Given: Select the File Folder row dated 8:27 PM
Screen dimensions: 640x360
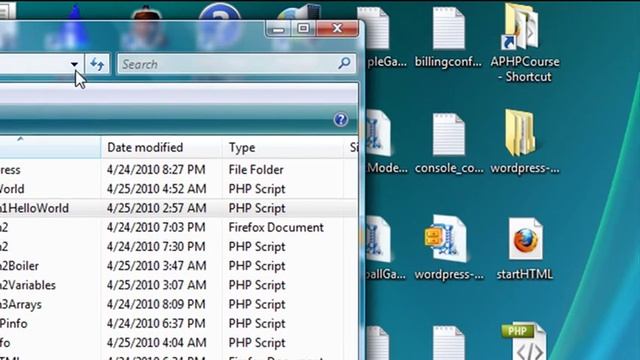Looking at the screenshot, I should (178, 170).
